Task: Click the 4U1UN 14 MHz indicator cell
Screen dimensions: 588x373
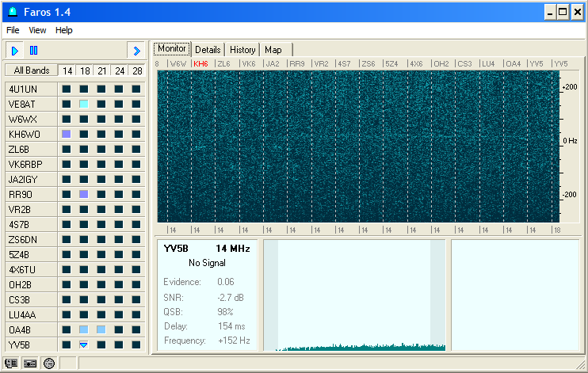Action: click(67, 89)
